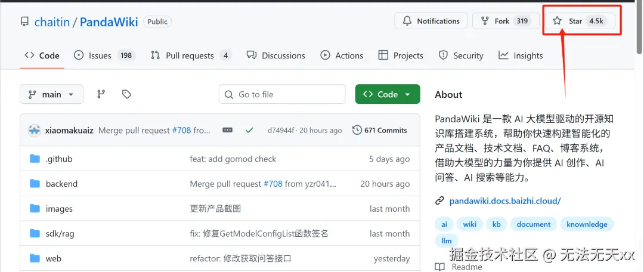Click the xiaomakuaiz avatar icon

point(35,130)
